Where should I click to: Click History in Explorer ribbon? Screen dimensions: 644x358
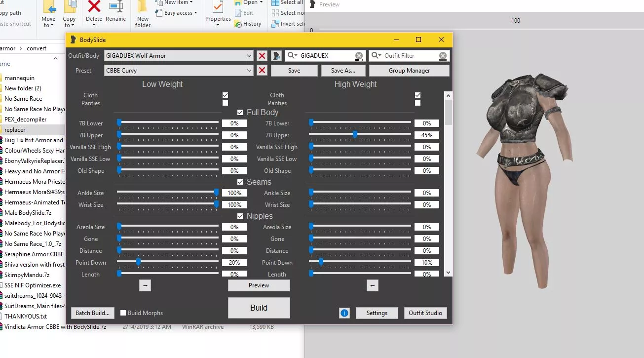pyautogui.click(x=248, y=24)
